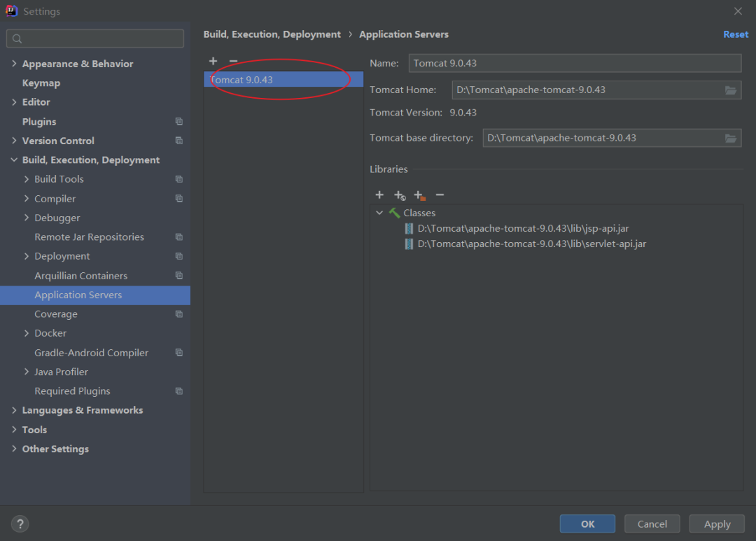Screen dimensions: 756x541
Task: Expand the Deployment node arrow
Action: click(27, 256)
